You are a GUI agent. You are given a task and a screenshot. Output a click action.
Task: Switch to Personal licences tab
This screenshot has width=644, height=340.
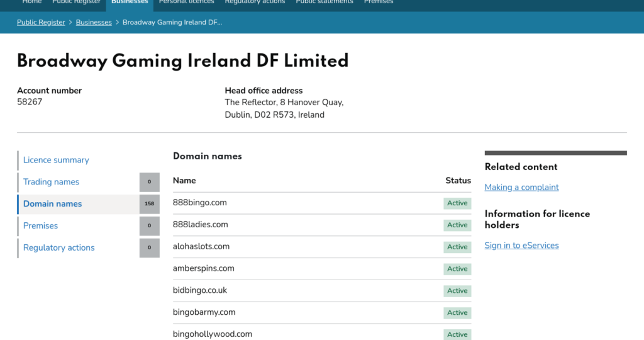[x=186, y=2]
